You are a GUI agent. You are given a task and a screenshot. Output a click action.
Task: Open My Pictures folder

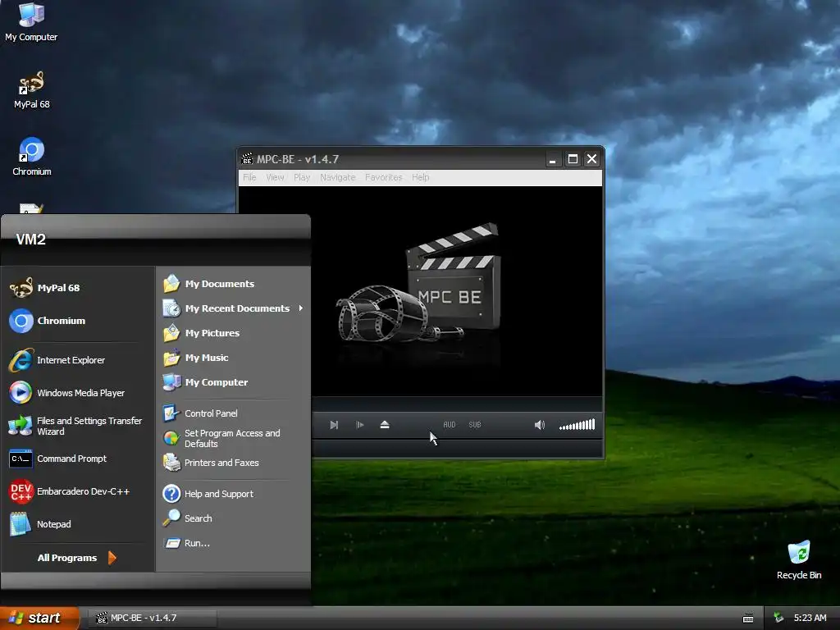234,333
